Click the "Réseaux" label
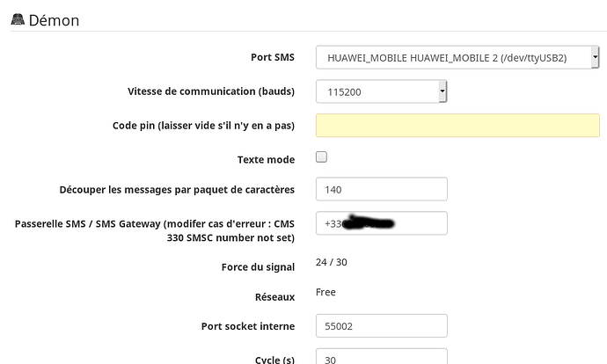Screen dimensions: 607x364 coord(273,297)
